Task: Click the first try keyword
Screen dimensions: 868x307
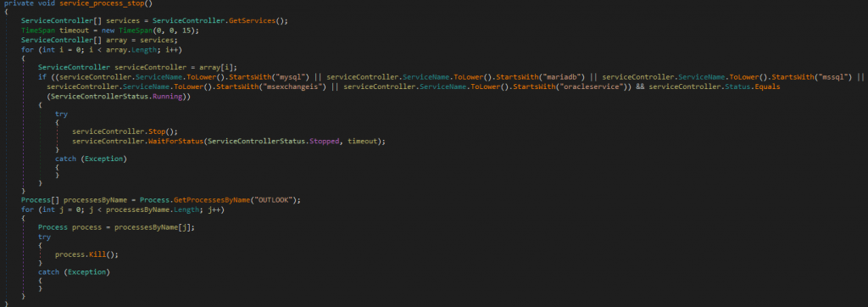Action: point(61,114)
